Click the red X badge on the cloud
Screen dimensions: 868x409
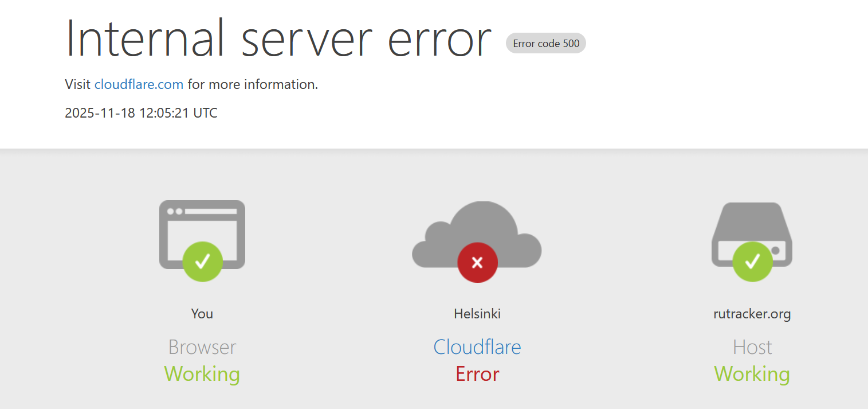coord(477,263)
